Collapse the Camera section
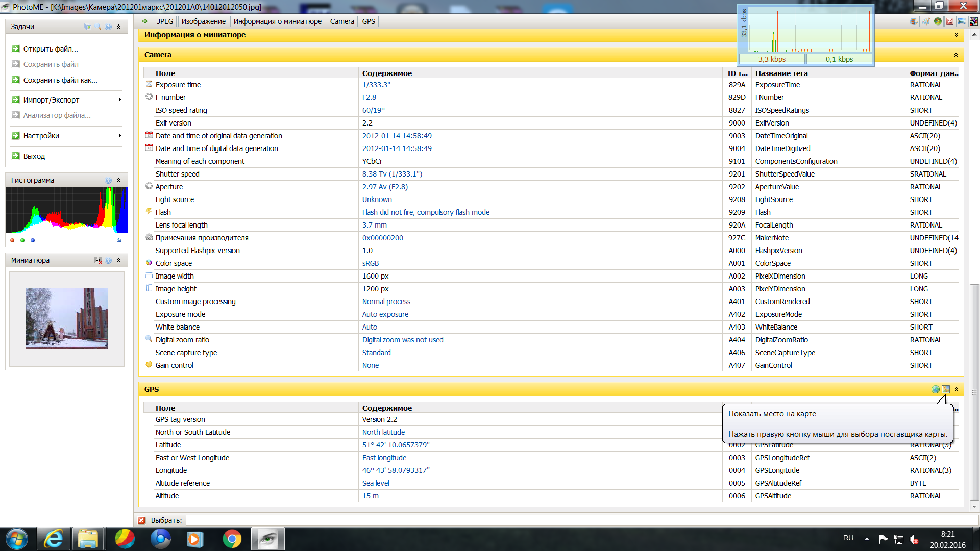The height and width of the screenshot is (551, 980). [956, 55]
